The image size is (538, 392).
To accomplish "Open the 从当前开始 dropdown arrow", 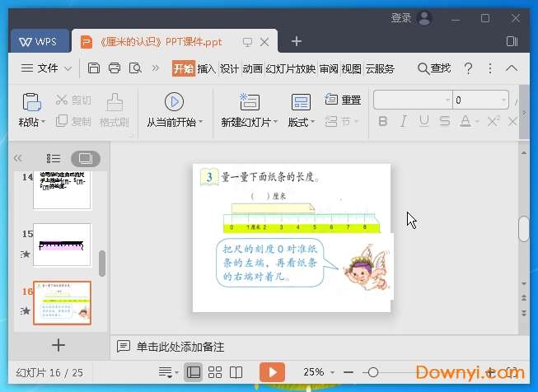I will 201,122.
